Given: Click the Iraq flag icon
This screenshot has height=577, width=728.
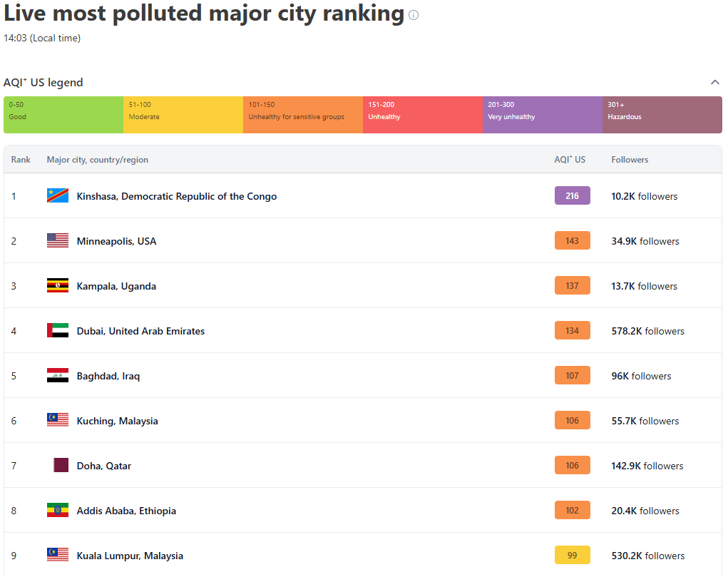Looking at the screenshot, I should (x=58, y=376).
